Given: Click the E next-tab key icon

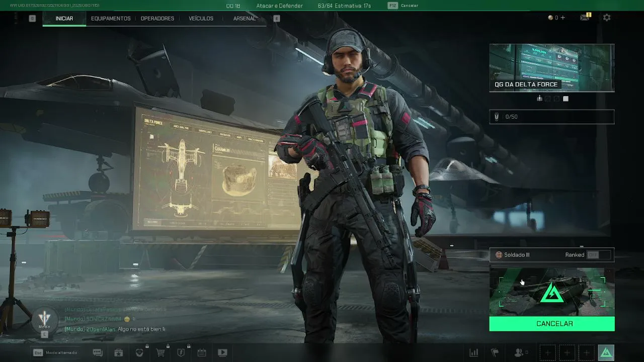Looking at the screenshot, I should 276,19.
